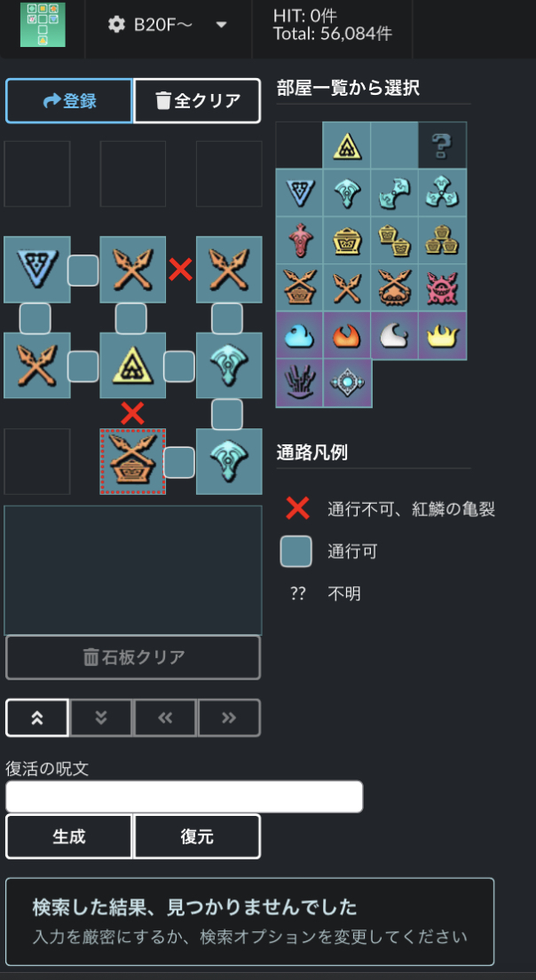The height and width of the screenshot is (980, 536).
Task: Click the 全クリア clear all button
Action: click(x=197, y=100)
